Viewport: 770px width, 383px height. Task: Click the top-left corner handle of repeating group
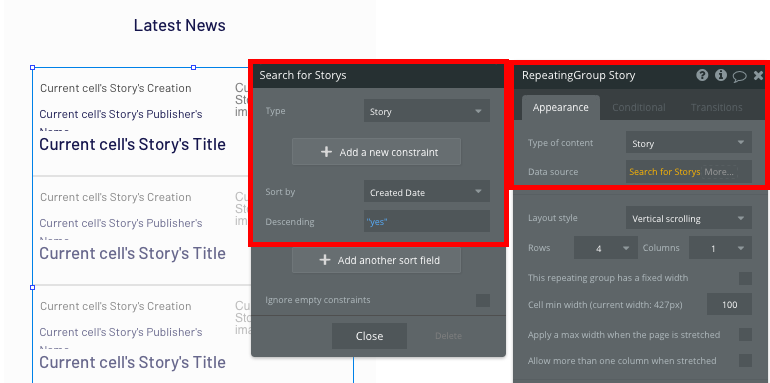point(32,67)
